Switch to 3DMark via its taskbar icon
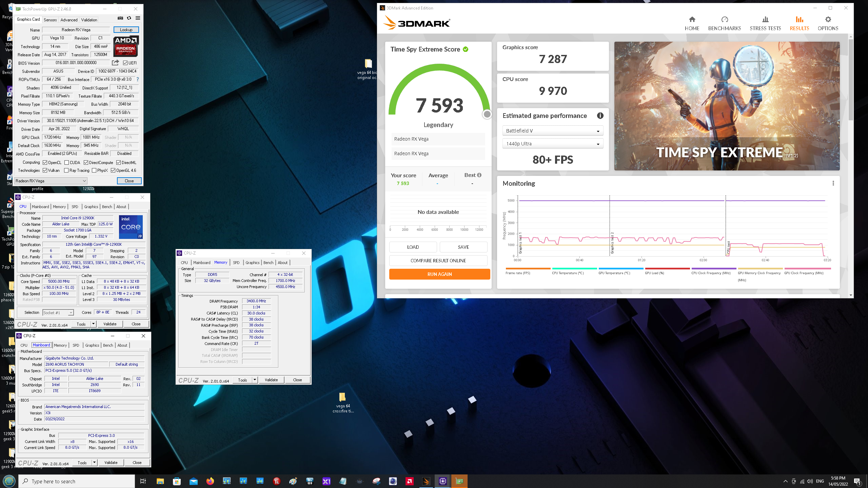Screen dimensions: 868x488 point(426,481)
